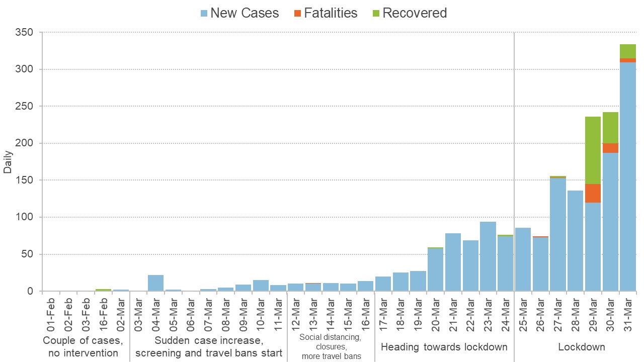
Task: Click the green Recovered segment on 30-Mar
Action: pos(610,128)
